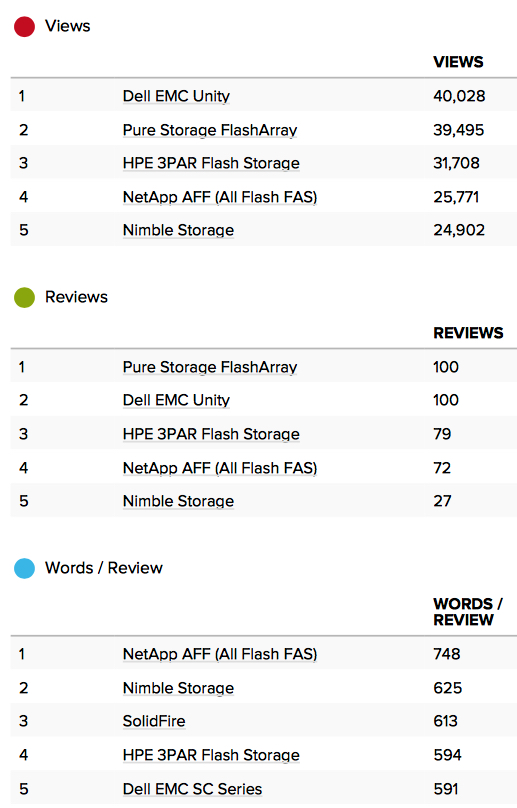Open NetApp AFF link in Reviews table
Viewport: 517px width, 808px height.
click(220, 468)
